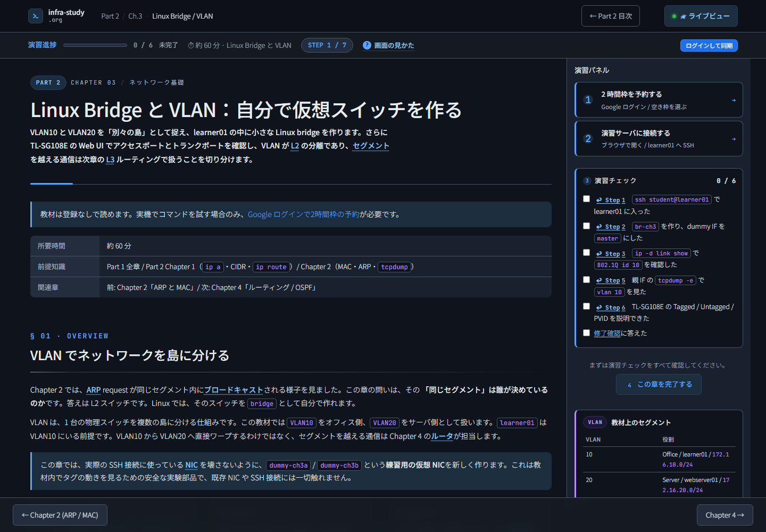Check the Step 2 br-ch3 checkbox

586,226
